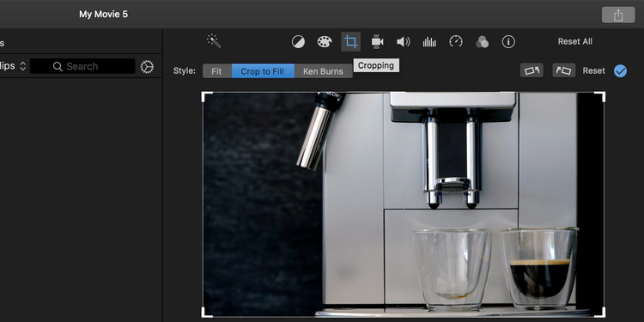Open the clip filter and audio effects icon
The image size is (644, 322).
click(x=483, y=41)
